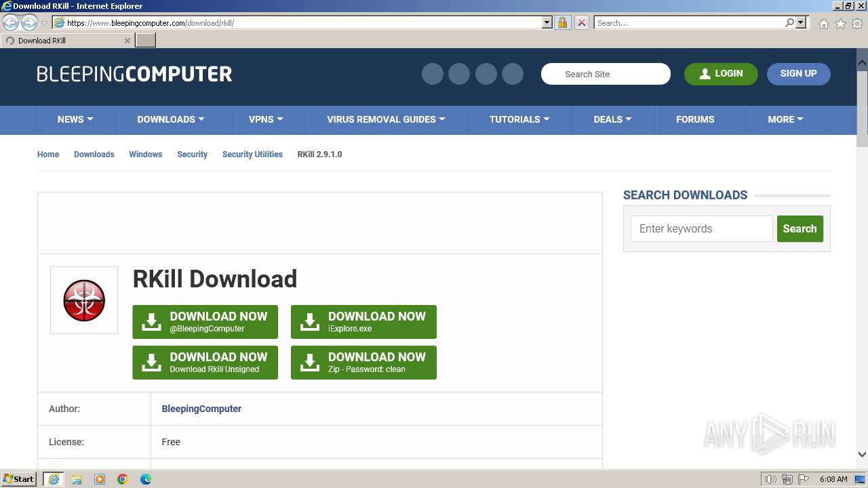Open the Security Utilities breadcrumb link

[x=252, y=155]
